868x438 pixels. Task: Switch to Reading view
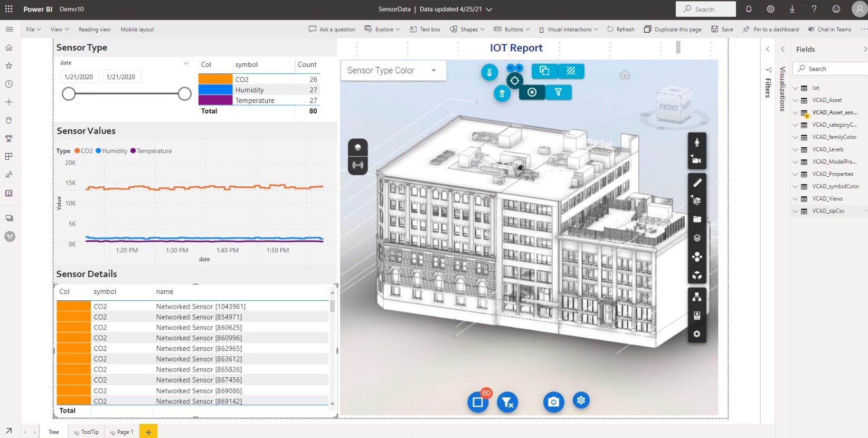[95, 30]
